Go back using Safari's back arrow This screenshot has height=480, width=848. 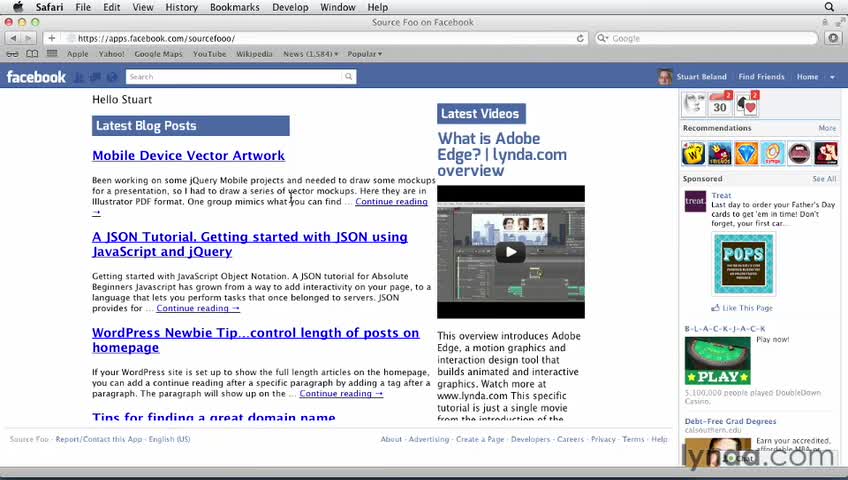pos(13,38)
